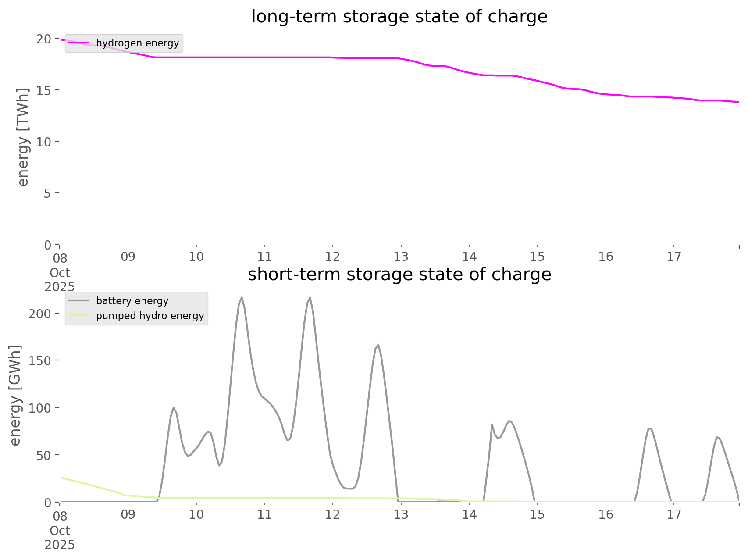Image resolution: width=748 pixels, height=560 pixels.
Task: Click the green pumped hydro legend line
Action: click(x=79, y=316)
